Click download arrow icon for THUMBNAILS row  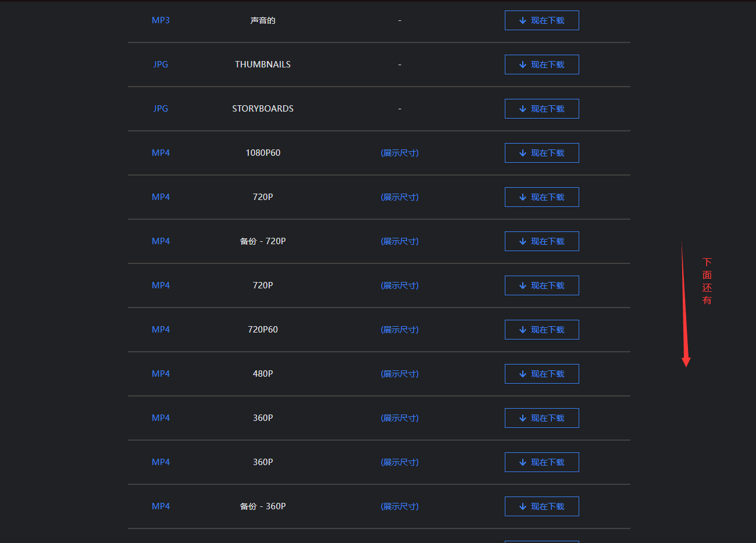[x=523, y=65]
